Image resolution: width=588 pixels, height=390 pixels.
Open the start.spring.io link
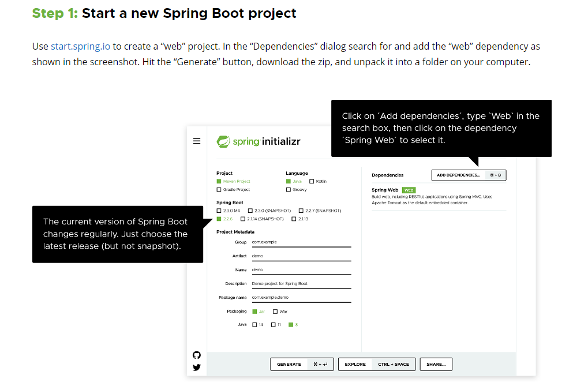pos(80,46)
